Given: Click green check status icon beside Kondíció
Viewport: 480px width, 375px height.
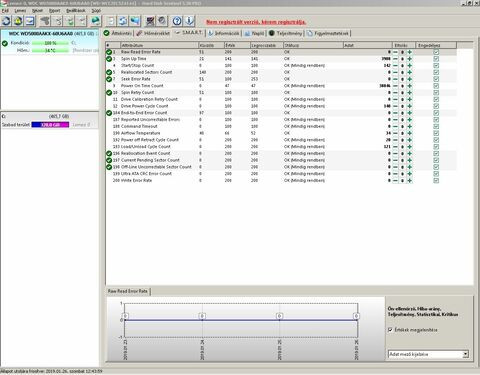Looking at the screenshot, I should (x=5, y=43).
